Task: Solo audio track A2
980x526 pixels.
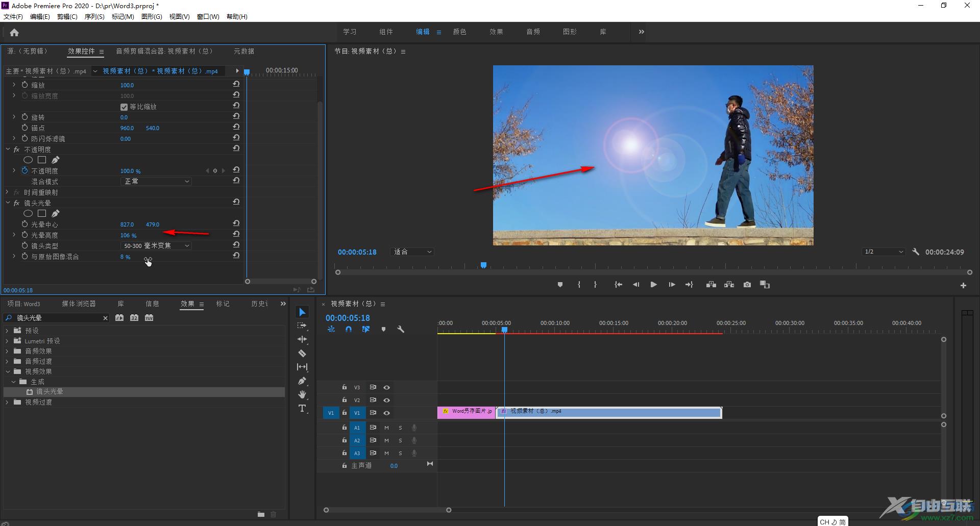Action: click(400, 440)
